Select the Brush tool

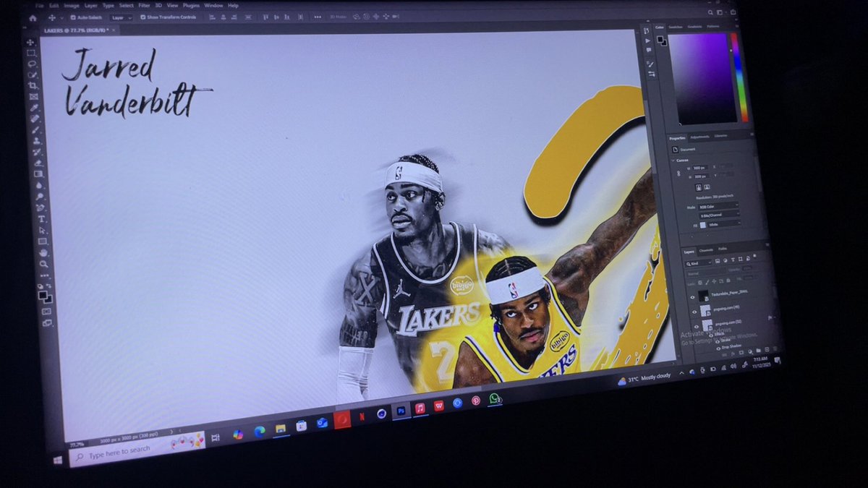[35, 130]
